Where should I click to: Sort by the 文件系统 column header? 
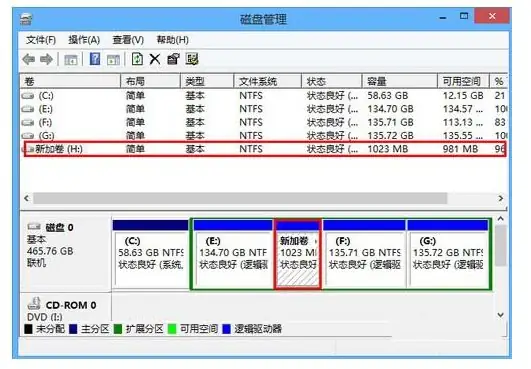[268, 81]
